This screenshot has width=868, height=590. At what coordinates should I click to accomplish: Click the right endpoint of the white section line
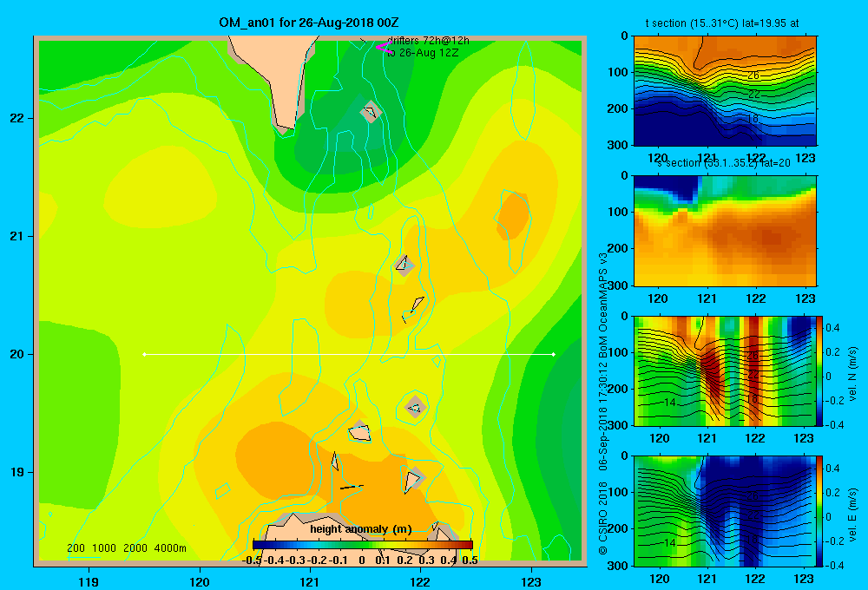[x=554, y=354]
